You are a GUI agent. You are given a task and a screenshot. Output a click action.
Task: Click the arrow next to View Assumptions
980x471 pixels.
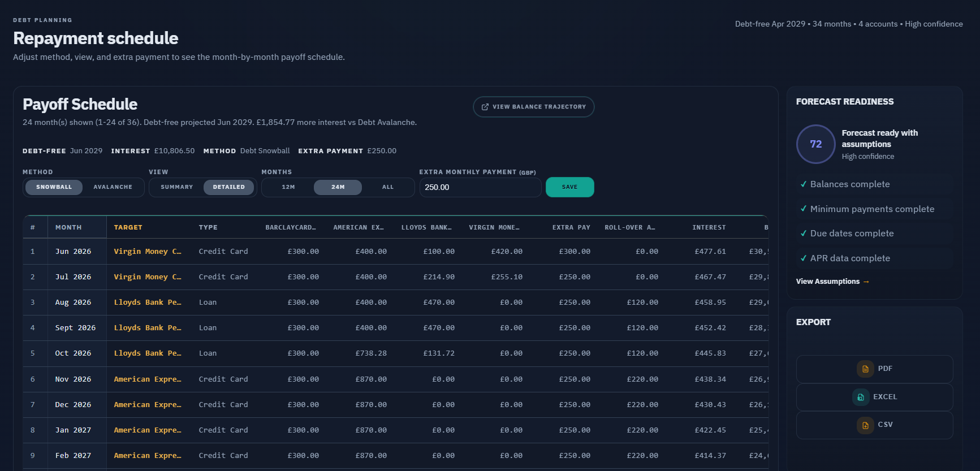pyautogui.click(x=866, y=282)
